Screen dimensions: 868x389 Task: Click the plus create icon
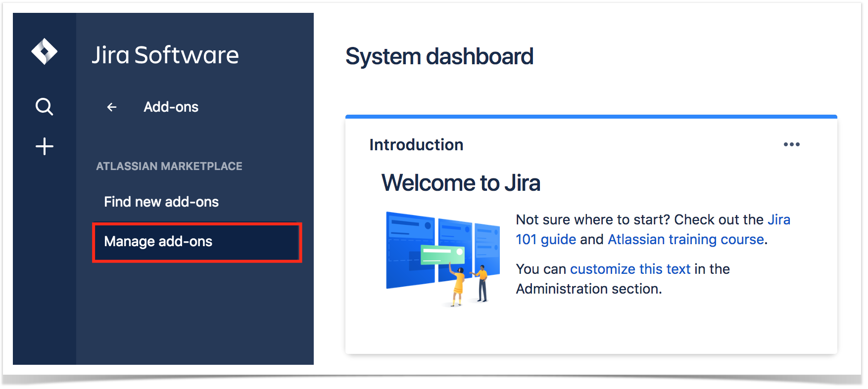pyautogui.click(x=45, y=146)
